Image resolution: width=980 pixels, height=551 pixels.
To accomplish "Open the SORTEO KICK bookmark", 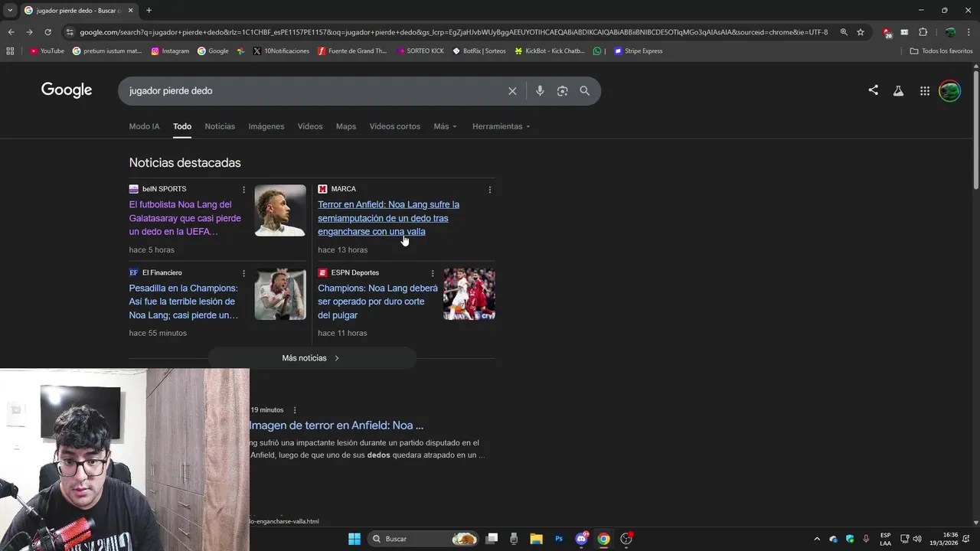I will pos(420,51).
